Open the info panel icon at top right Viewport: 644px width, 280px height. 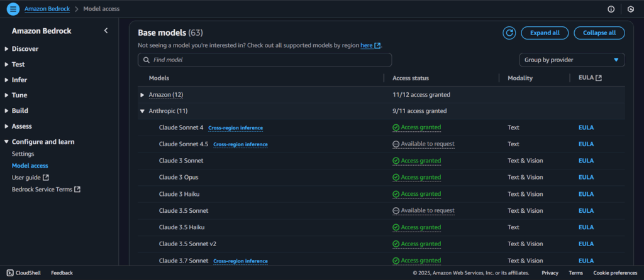611,9
